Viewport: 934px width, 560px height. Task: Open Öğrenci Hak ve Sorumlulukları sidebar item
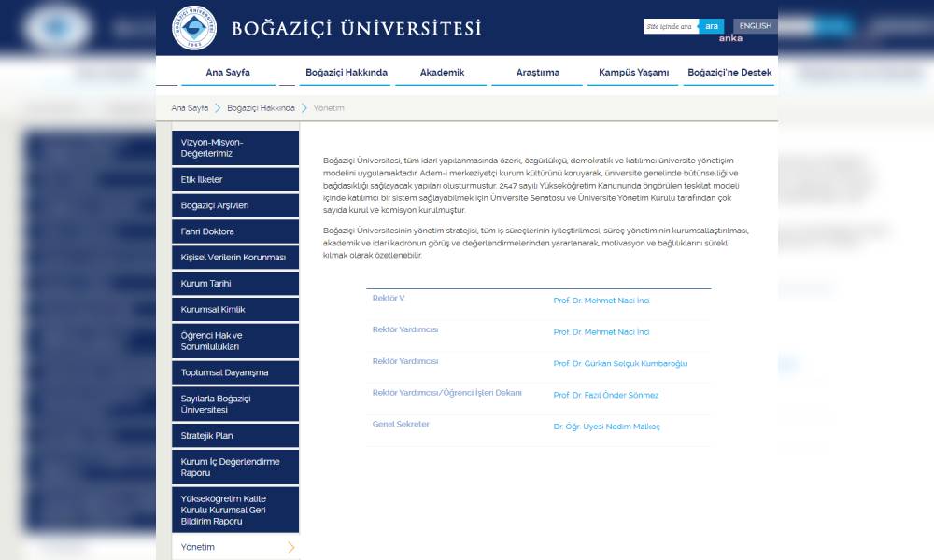[x=235, y=341]
